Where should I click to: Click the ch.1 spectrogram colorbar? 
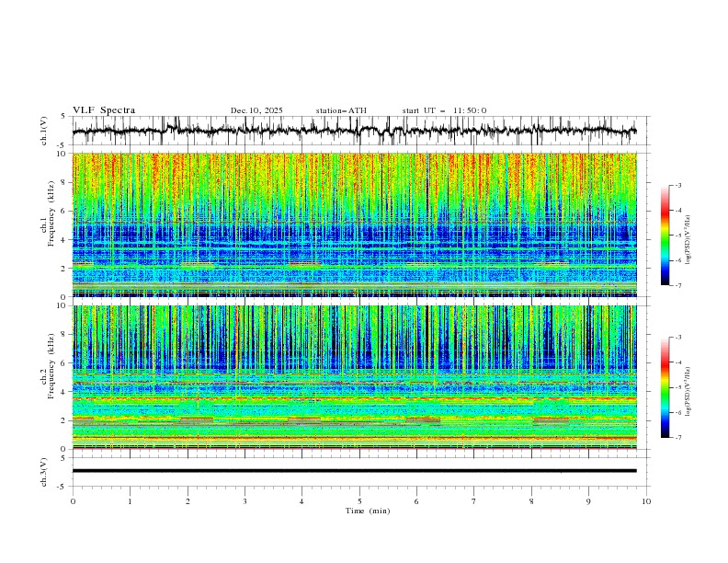[665, 236]
